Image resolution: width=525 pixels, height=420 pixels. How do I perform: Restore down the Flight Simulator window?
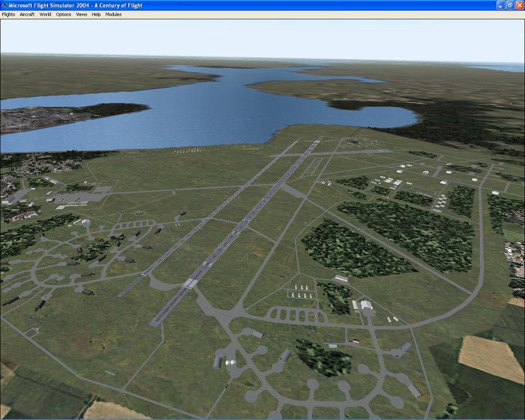pyautogui.click(x=510, y=5)
